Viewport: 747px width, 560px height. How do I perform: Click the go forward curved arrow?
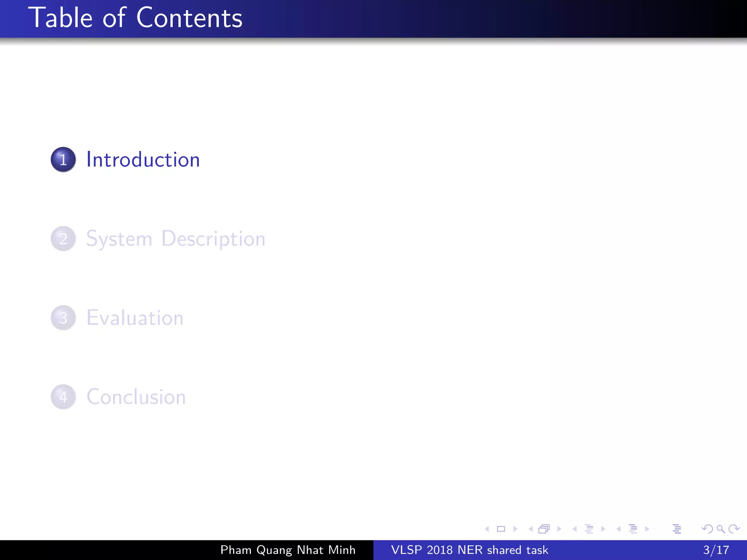[734, 529]
